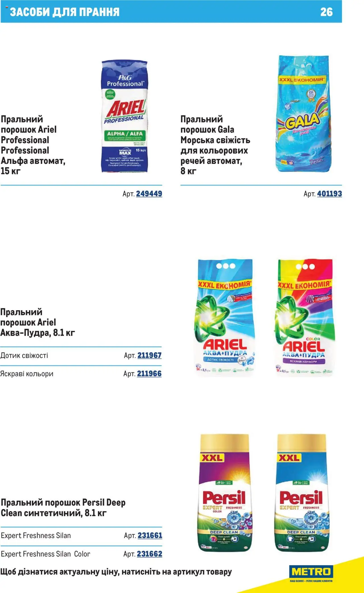Open article link 249449

(x=149, y=194)
